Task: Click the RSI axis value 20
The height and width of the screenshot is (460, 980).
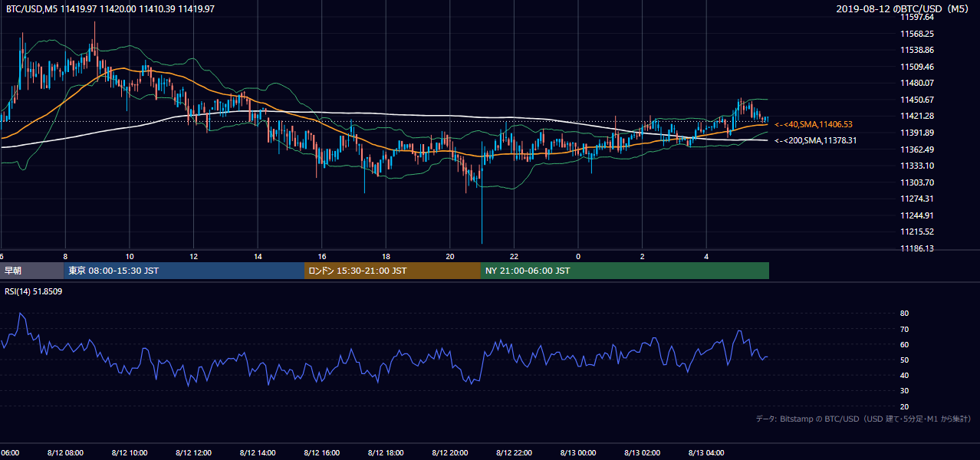Action: coord(905,406)
